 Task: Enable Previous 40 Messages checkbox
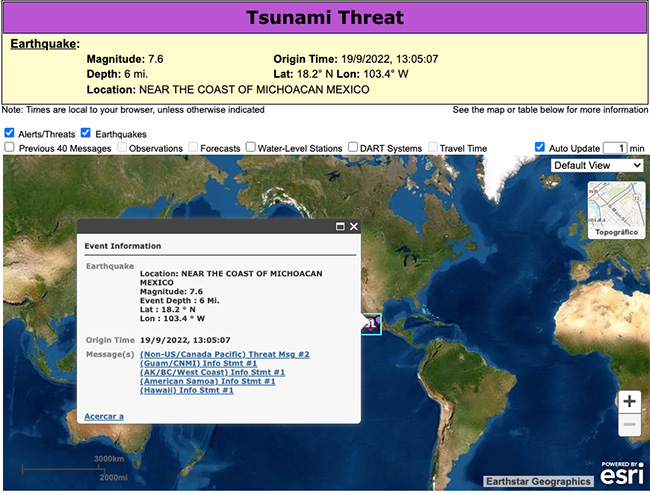pos(9,148)
